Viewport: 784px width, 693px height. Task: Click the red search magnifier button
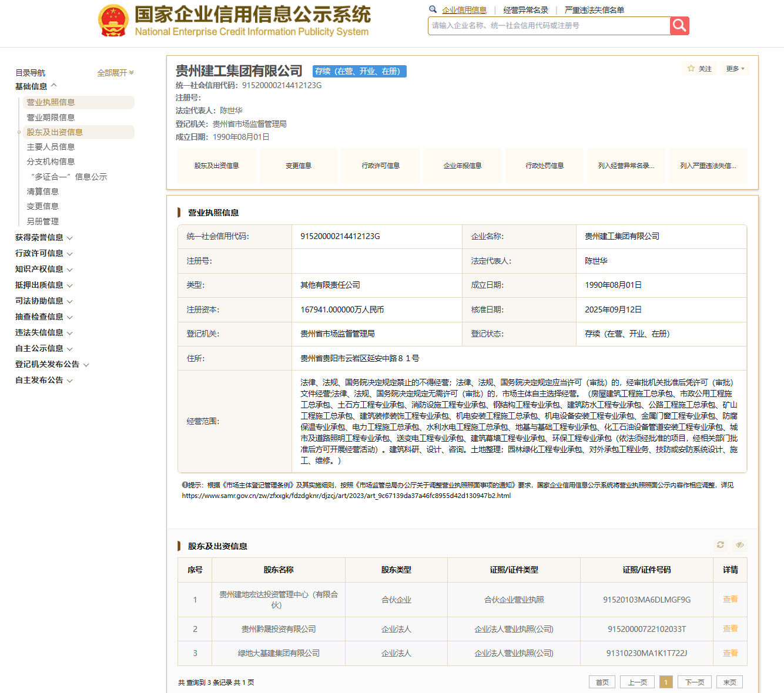(x=679, y=25)
